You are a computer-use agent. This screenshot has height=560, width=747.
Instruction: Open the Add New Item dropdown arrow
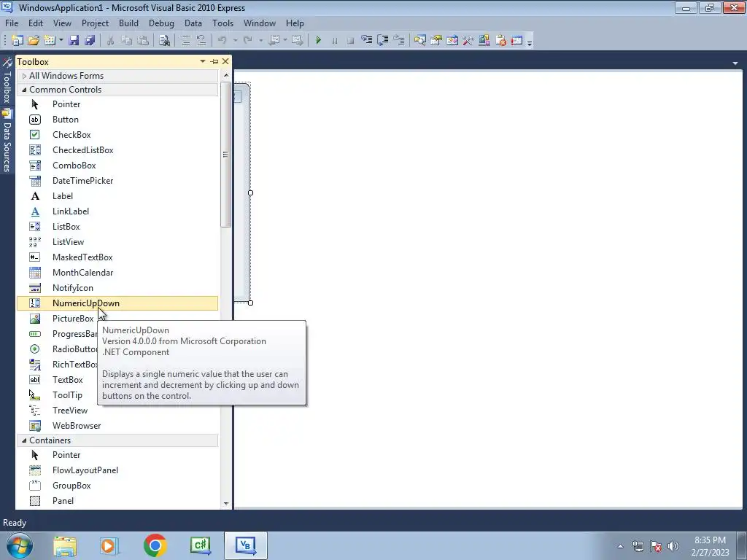point(61,41)
